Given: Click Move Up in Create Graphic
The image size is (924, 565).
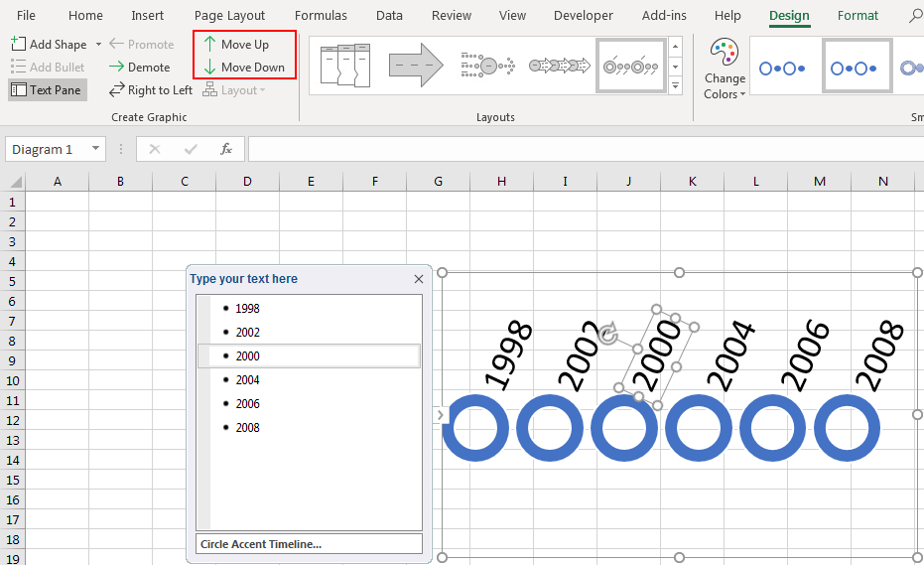Looking at the screenshot, I should tap(236, 45).
